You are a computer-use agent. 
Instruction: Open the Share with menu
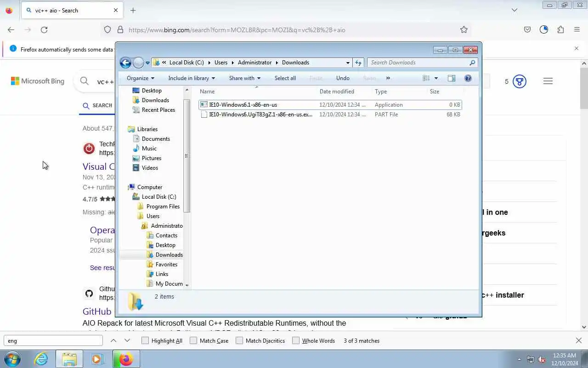245,78
